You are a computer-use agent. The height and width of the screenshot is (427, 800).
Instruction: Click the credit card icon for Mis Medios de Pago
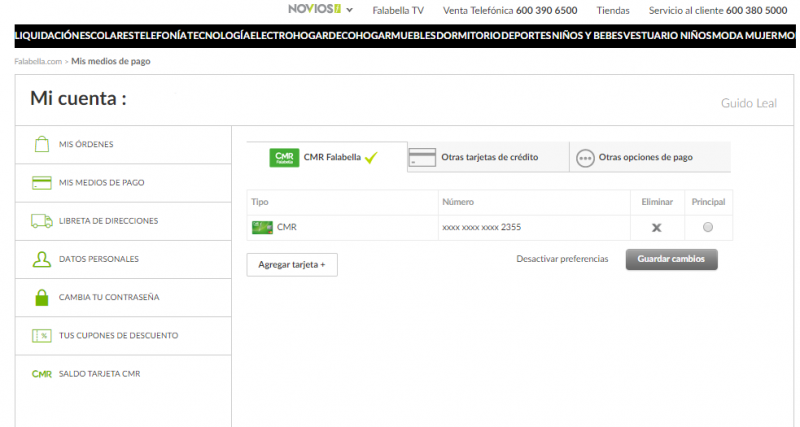(x=41, y=183)
